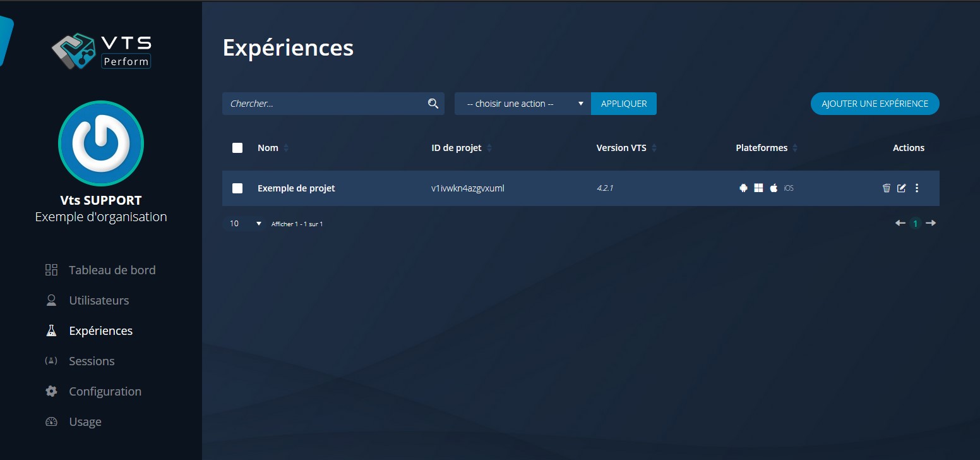Viewport: 980px width, 460px height.
Task: Click Exemple d'organisation label
Action: click(x=101, y=217)
